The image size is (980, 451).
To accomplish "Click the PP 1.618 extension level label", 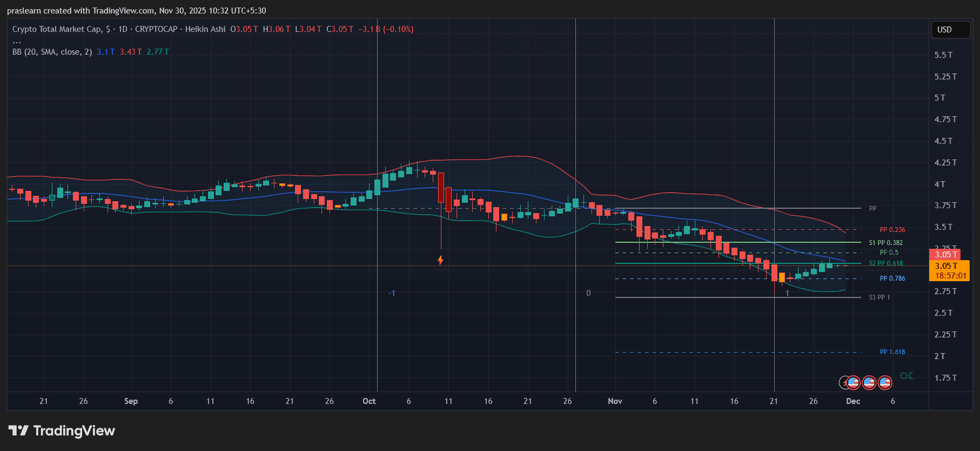I will tap(892, 352).
